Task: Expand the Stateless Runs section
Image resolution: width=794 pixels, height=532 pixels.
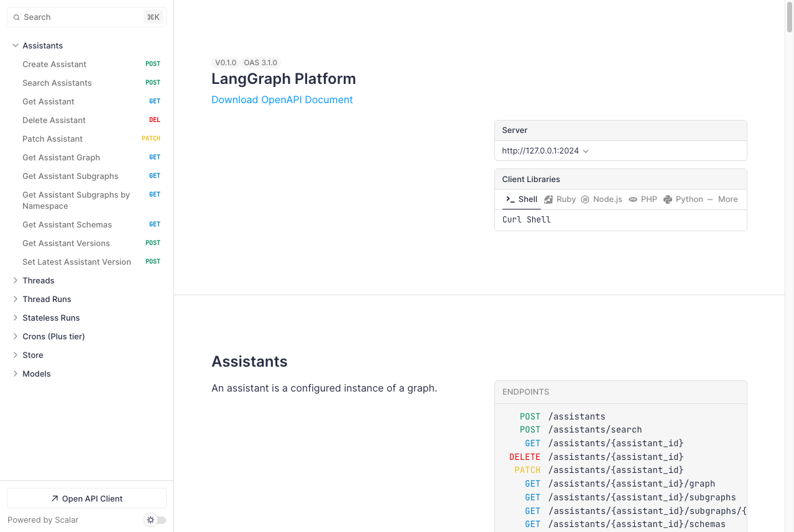Action: [x=16, y=318]
